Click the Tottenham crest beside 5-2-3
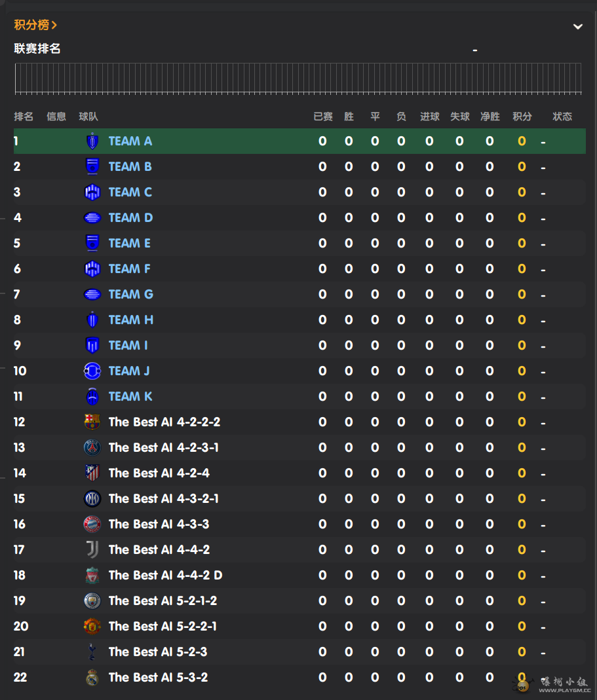This screenshot has width=597, height=700. click(92, 652)
